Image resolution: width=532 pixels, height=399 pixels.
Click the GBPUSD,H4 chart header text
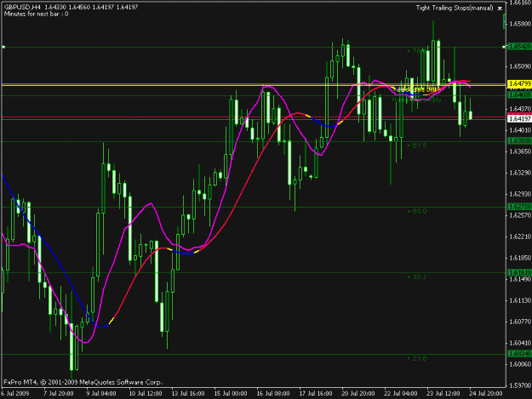[22, 7]
